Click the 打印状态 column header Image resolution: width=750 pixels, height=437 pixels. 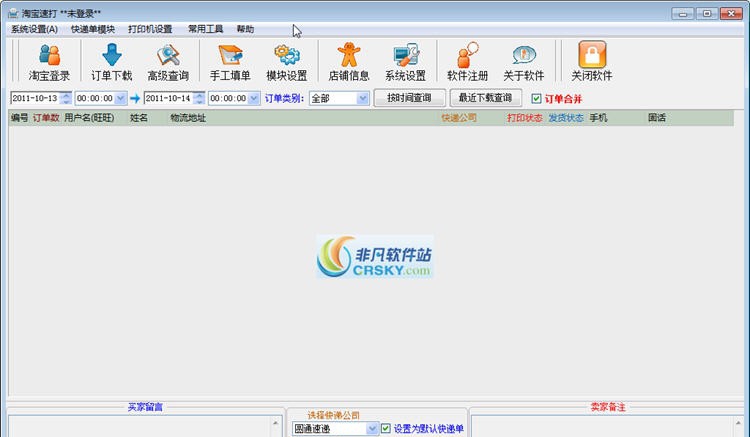pyautogui.click(x=525, y=118)
